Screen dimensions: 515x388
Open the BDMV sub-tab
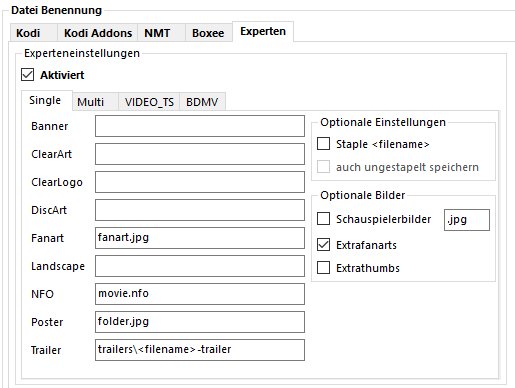pos(202,102)
